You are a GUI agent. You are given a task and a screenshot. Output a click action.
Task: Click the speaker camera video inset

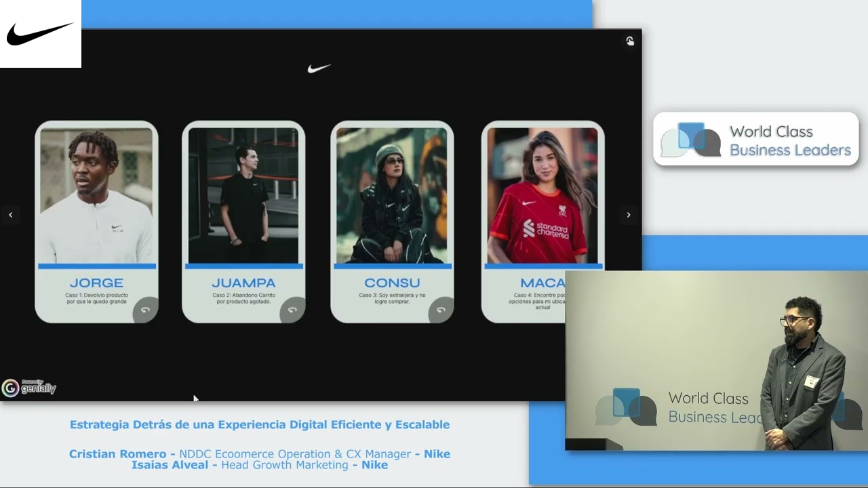pos(717,361)
